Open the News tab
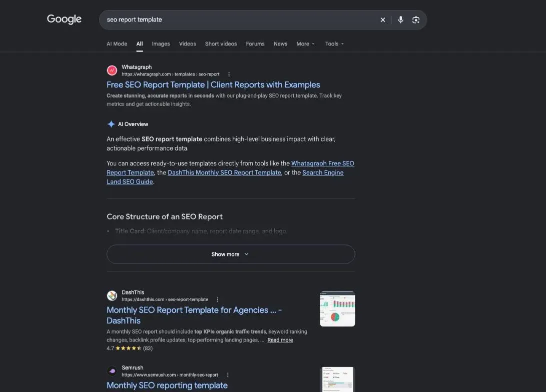Viewport: 546px width, 392px height. (280, 44)
